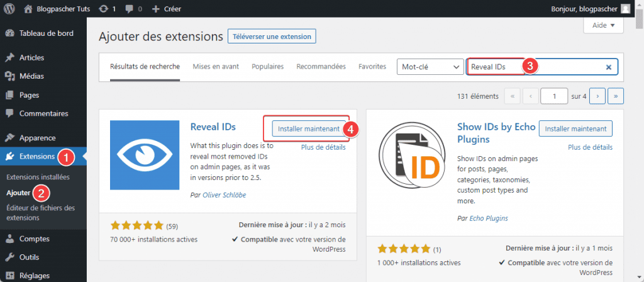Switch to Populaires tab

click(x=267, y=67)
